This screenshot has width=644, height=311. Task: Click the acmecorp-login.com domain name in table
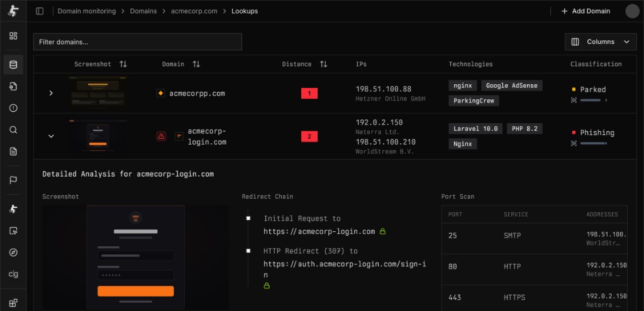[207, 136]
